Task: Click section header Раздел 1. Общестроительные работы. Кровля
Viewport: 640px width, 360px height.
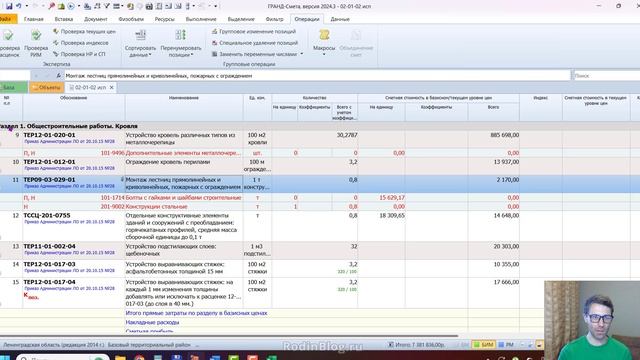Action: [x=69, y=126]
